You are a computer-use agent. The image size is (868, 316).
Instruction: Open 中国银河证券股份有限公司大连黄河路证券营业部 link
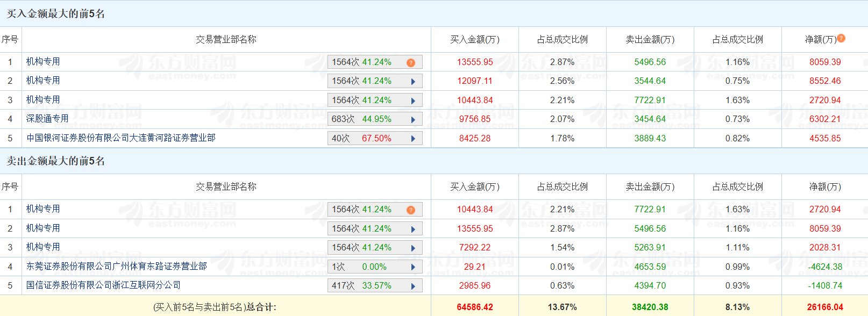click(x=121, y=138)
